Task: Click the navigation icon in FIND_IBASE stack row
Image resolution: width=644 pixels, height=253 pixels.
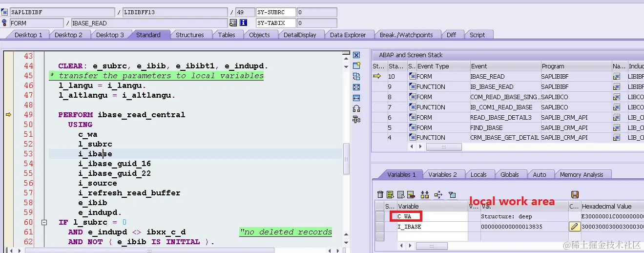Action: click(617, 127)
